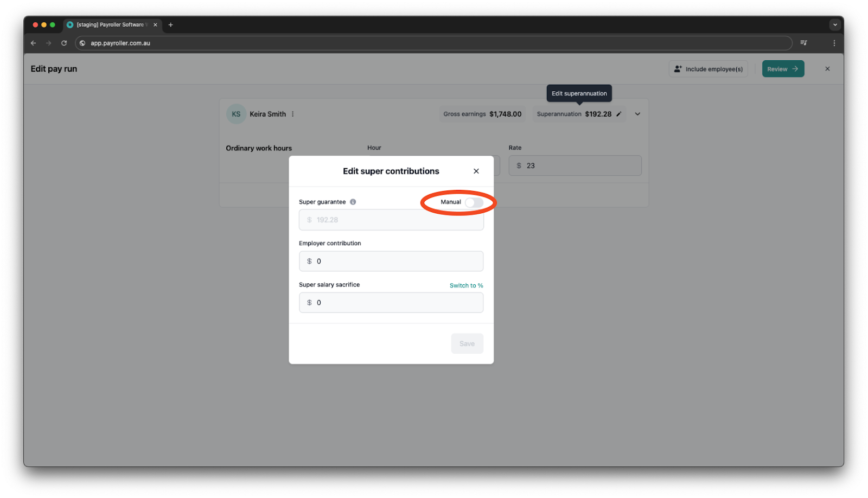Click the media controls icon beside the address bar

[x=803, y=43]
